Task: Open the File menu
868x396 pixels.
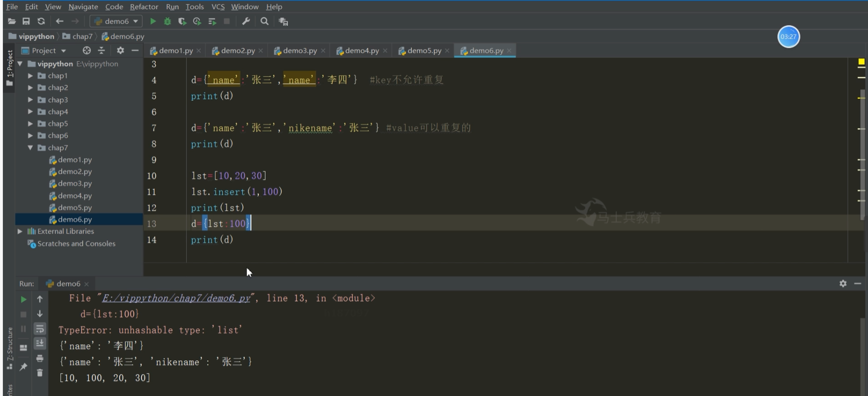Action: (x=12, y=7)
